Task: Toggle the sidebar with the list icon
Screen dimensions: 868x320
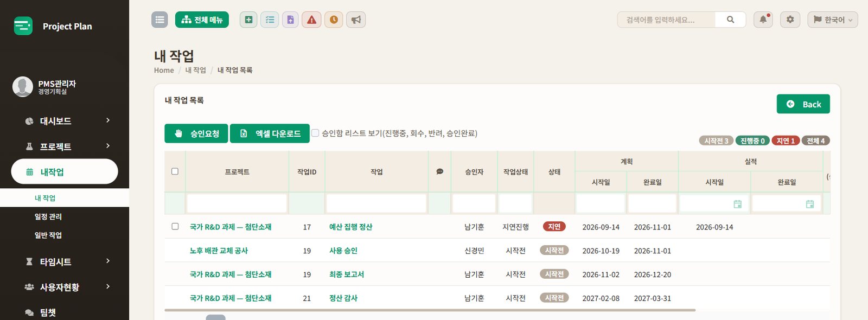Action: point(159,20)
